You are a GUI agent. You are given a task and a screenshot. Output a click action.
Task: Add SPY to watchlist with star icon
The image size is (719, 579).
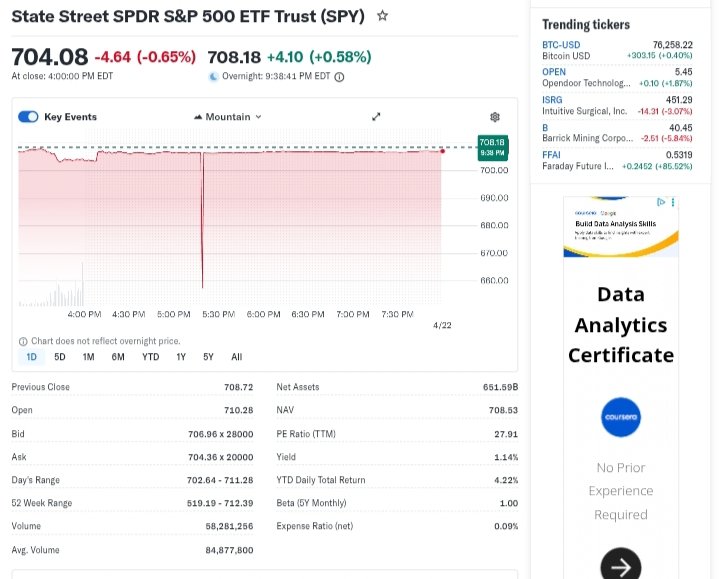(383, 17)
